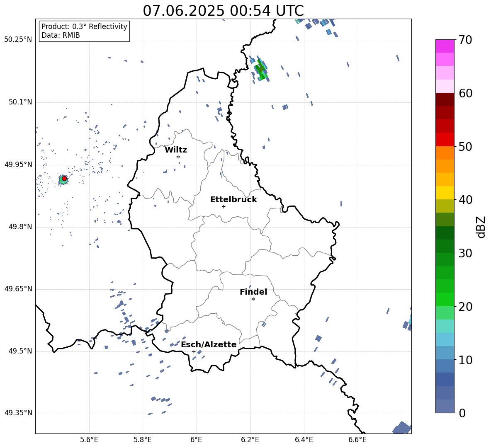Click the red radar location dot
Image resolution: width=491 pixels, height=448 pixels.
(64, 179)
